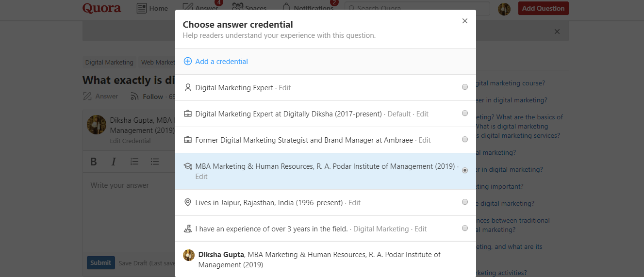Click the bold formatting icon
The width and height of the screenshot is (644, 277).
(x=94, y=162)
